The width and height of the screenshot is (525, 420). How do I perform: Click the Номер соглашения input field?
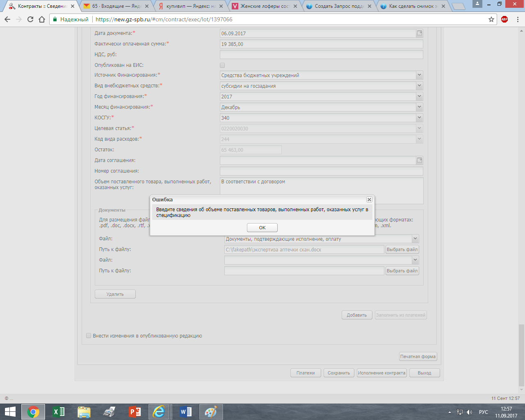pyautogui.click(x=322, y=171)
